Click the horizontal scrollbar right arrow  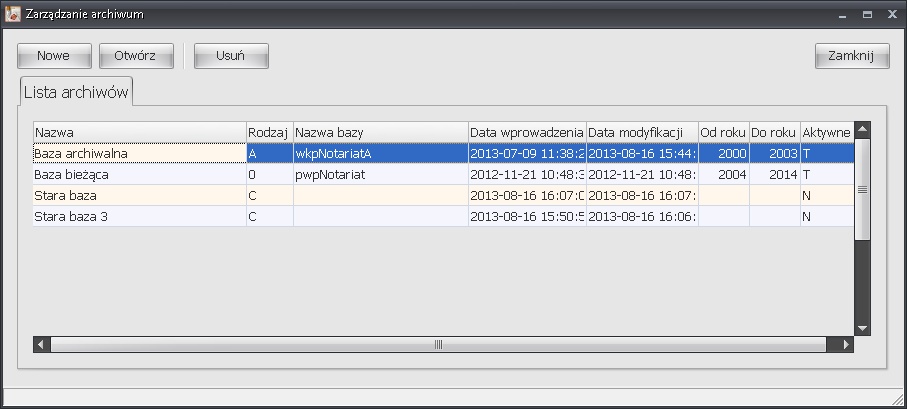point(846,344)
